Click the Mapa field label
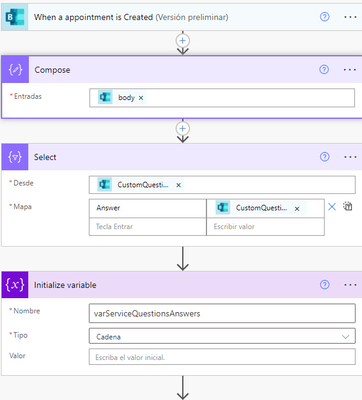Viewport: 362px width, 400px height. (22, 207)
